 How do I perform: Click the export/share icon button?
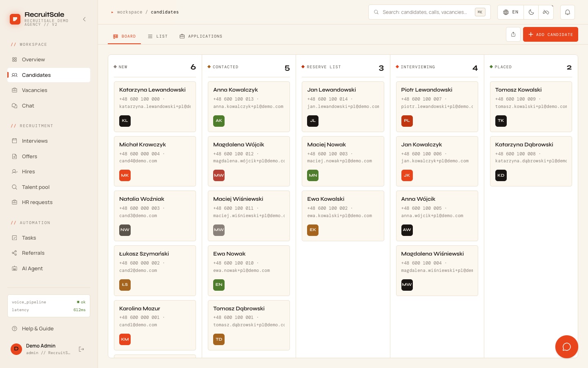coord(513,34)
